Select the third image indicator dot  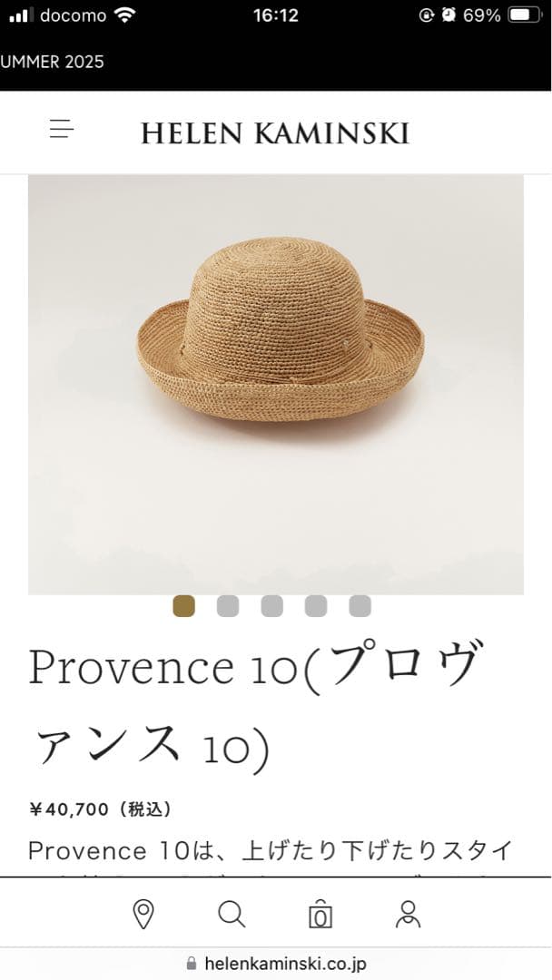[272, 606]
